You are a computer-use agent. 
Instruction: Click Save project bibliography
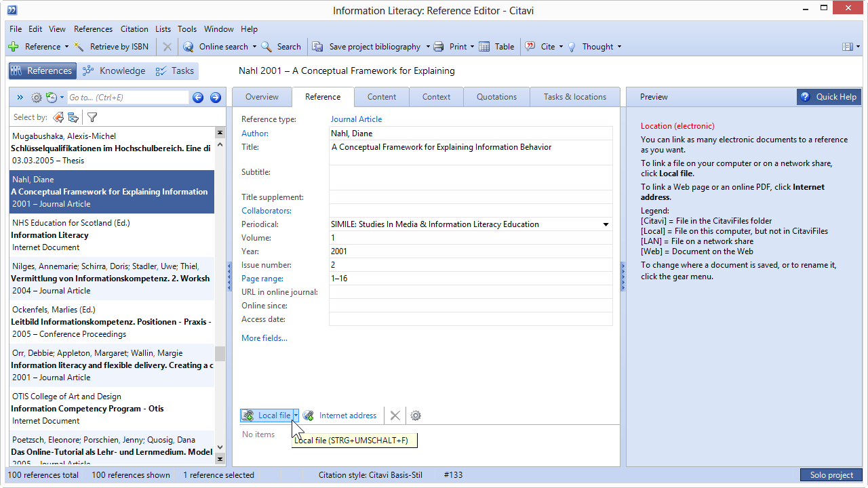(367, 47)
